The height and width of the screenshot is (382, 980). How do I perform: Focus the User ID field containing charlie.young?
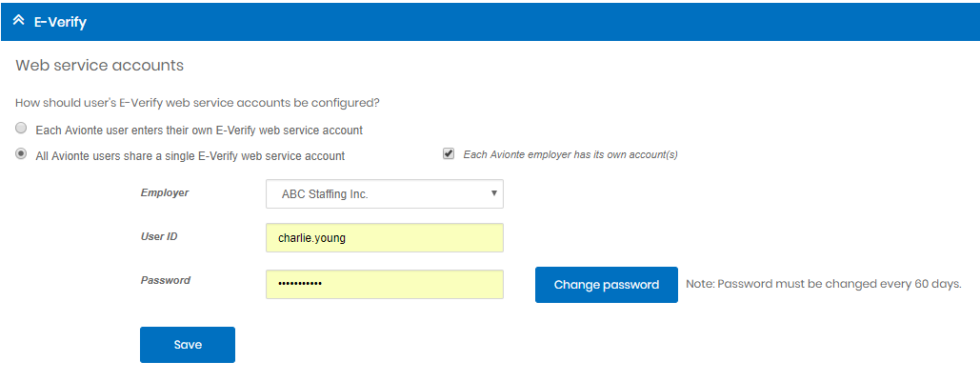385,237
